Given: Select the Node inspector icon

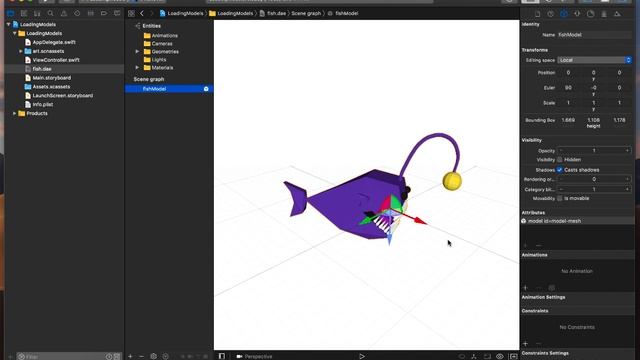Looking at the screenshot, I should [x=564, y=14].
